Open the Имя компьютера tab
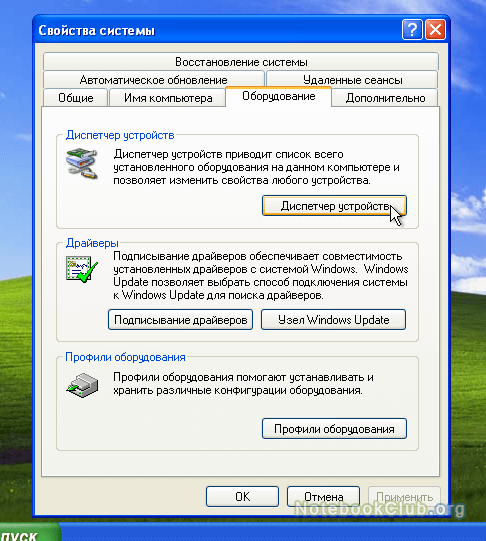Image resolution: width=486 pixels, height=541 pixels. click(x=168, y=98)
